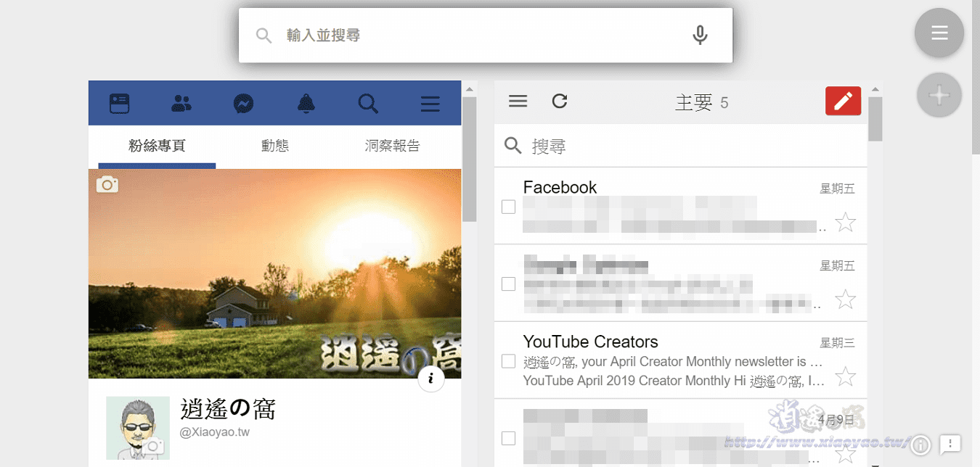Image resolution: width=980 pixels, height=467 pixels.
Task: Click the sunset cover photo
Action: (274, 273)
